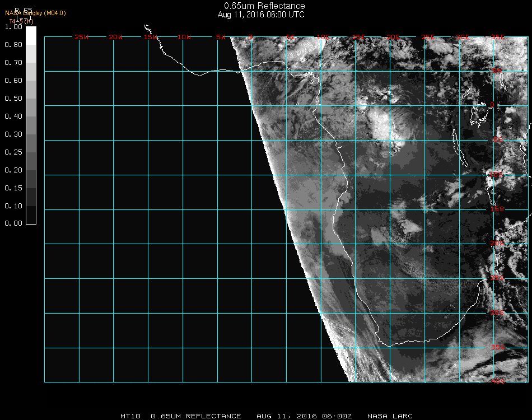Click the '0.65UM REFLECTANCE' footer text
The width and height of the screenshot is (532, 420).
(x=196, y=416)
